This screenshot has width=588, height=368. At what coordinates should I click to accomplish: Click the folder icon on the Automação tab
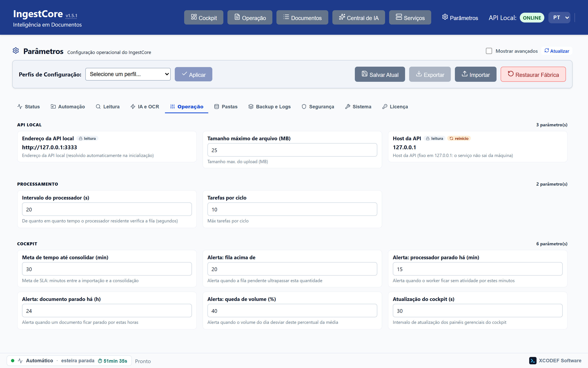click(x=53, y=107)
